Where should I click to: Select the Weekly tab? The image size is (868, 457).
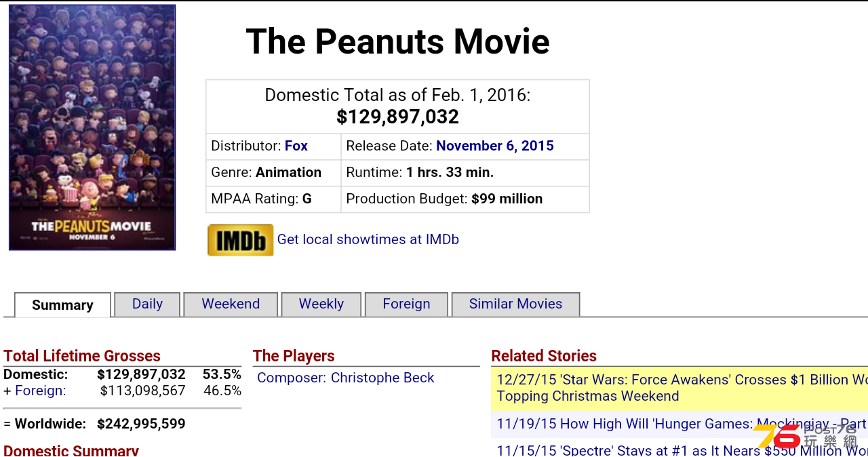(x=321, y=304)
